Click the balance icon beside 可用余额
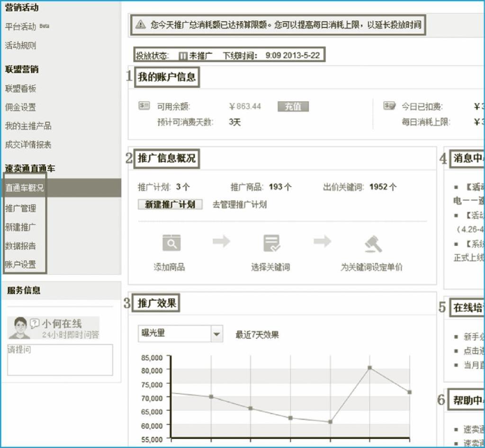The width and height of the screenshot is (485, 448). [x=144, y=106]
